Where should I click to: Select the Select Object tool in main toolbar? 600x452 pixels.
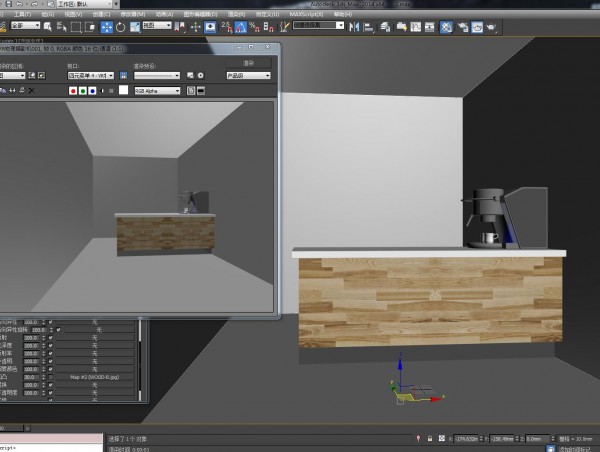coord(48,27)
